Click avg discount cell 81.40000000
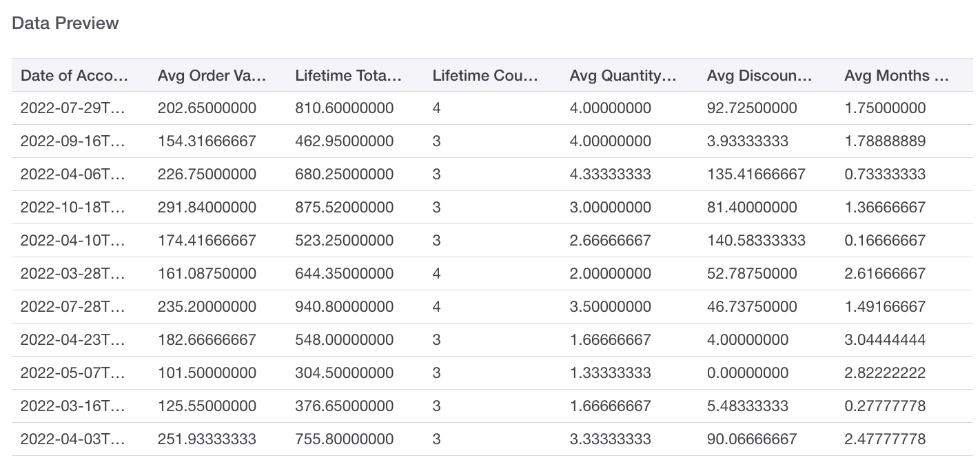The height and width of the screenshot is (458, 980). pos(752,208)
